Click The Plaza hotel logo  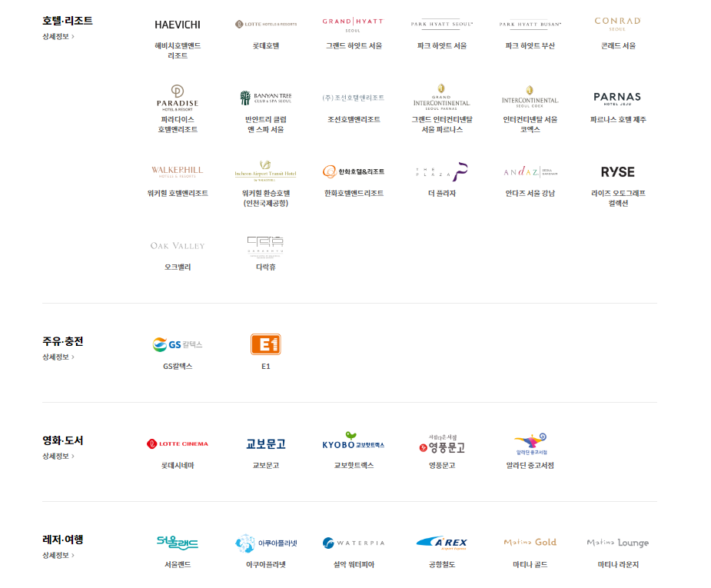pos(442,171)
